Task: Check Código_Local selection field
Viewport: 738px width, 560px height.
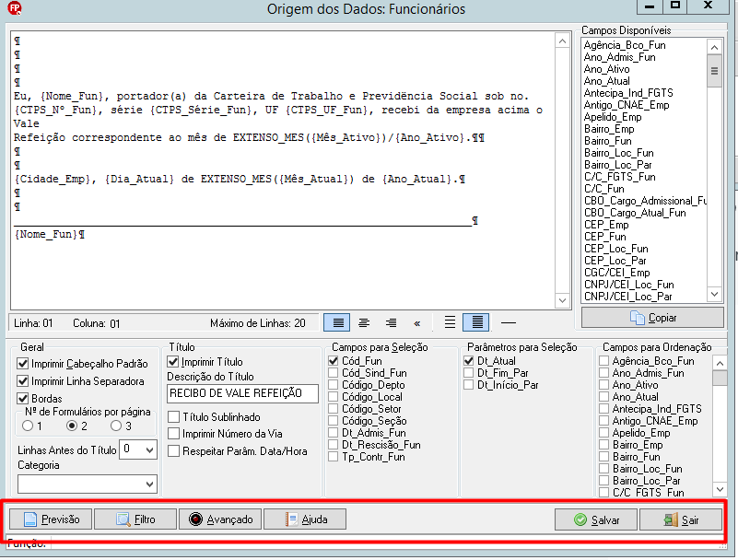Action: click(x=334, y=397)
